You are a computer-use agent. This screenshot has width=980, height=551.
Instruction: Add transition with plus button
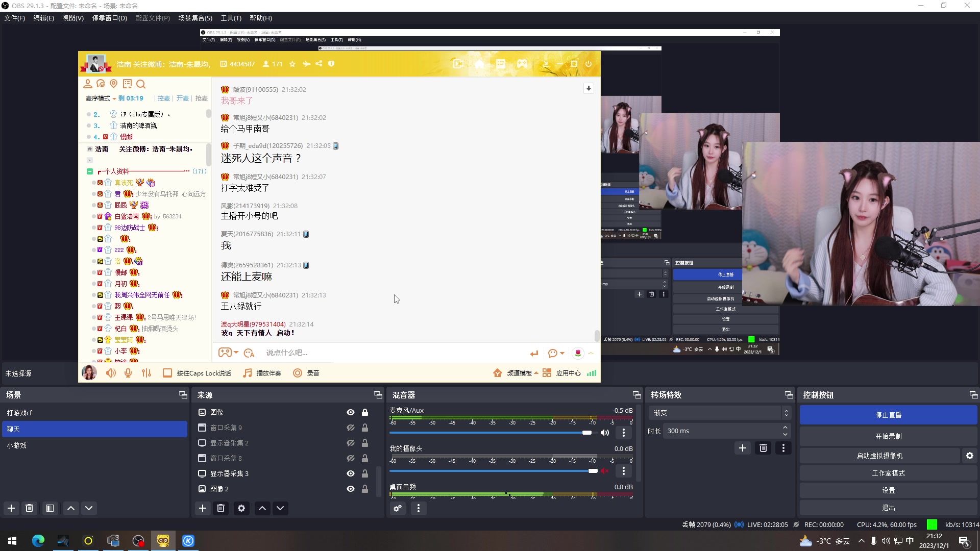(743, 448)
